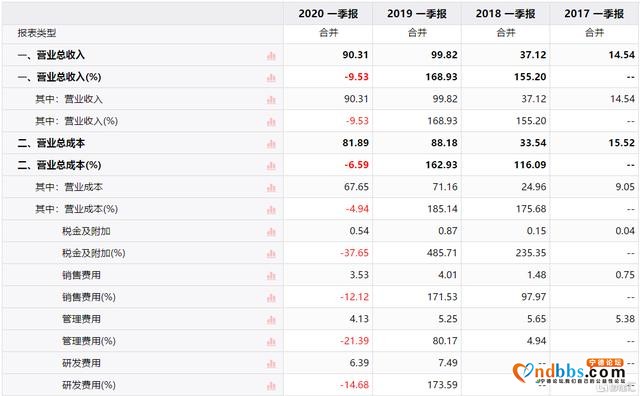Select the 一、营业总收入 row label
640x396 pixels.
51,55
